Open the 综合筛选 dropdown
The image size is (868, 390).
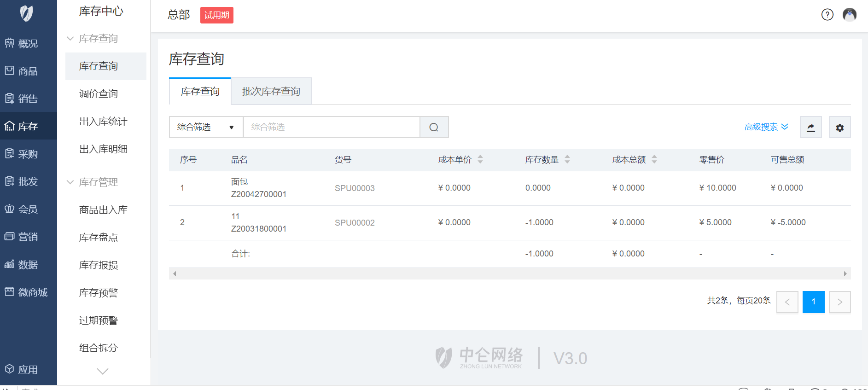(x=206, y=127)
